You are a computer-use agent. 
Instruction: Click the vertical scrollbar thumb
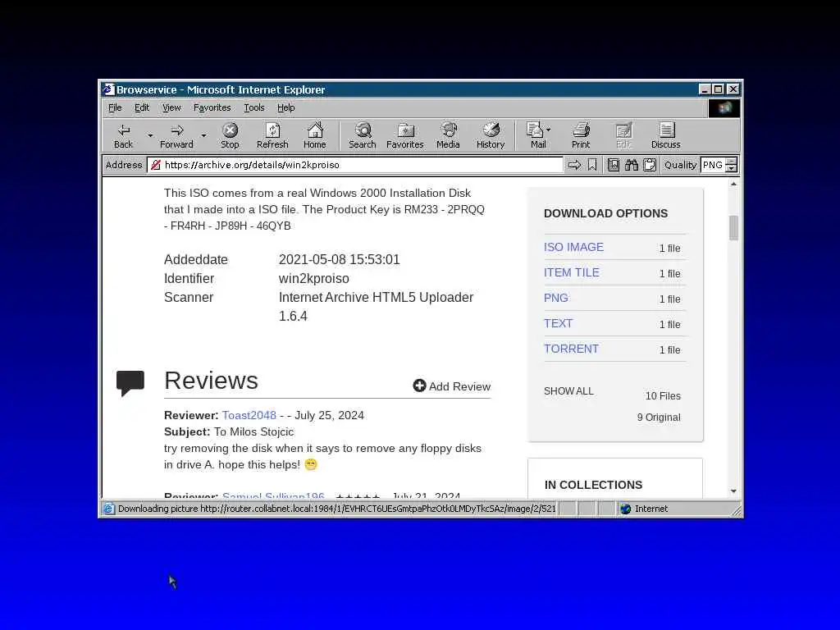733,228
